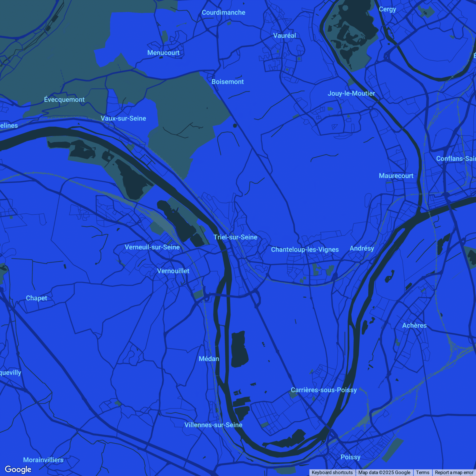This screenshot has height=476, width=476.
Task: Click the Carrières-sous-Poissy label
Action: click(324, 390)
